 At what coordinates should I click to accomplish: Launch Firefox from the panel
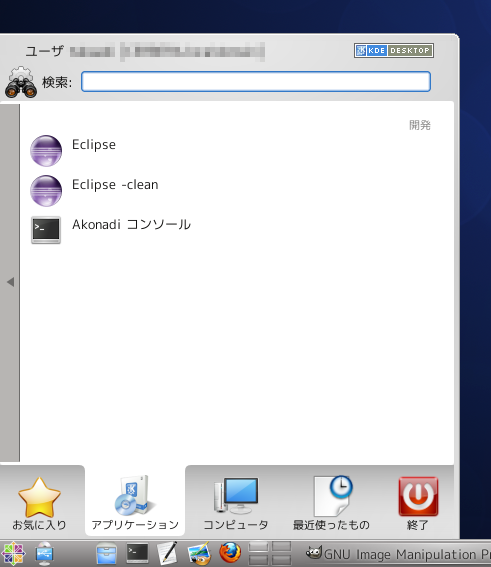pos(230,553)
